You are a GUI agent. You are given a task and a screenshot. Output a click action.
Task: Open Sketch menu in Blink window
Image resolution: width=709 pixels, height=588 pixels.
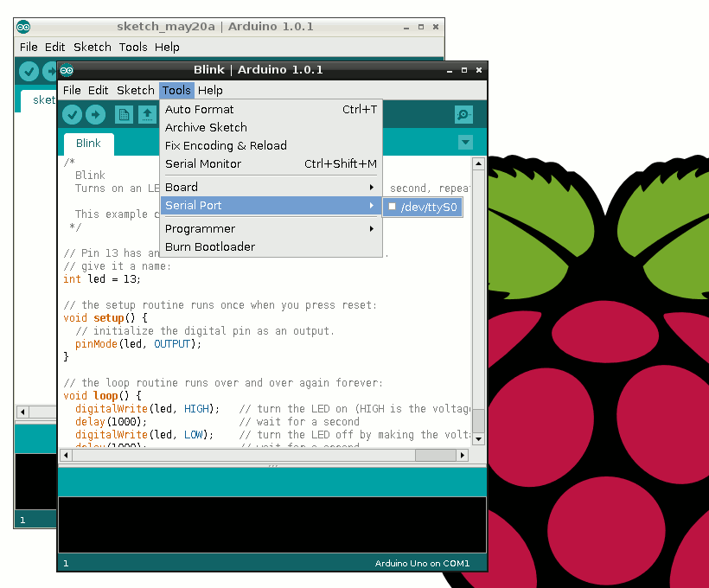[x=136, y=91]
